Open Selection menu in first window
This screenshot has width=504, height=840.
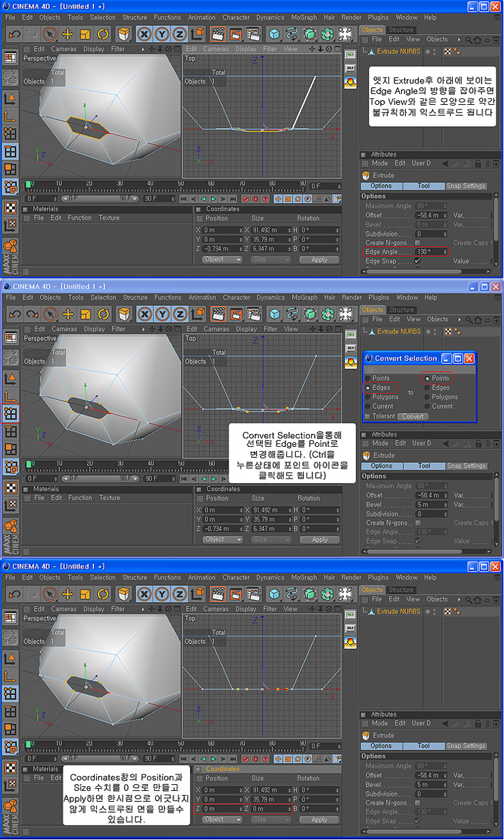pyautogui.click(x=103, y=18)
